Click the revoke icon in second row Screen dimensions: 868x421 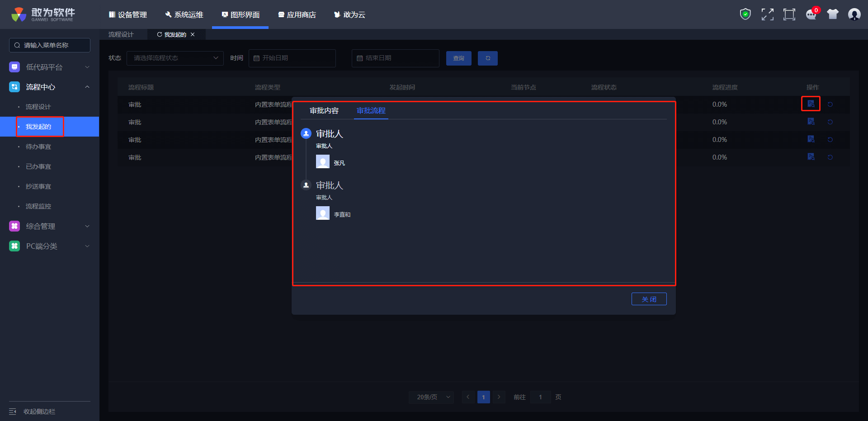pos(830,122)
